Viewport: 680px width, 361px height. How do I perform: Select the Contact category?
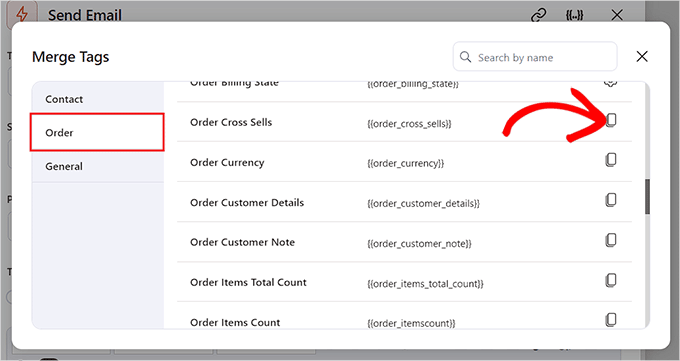98,99
